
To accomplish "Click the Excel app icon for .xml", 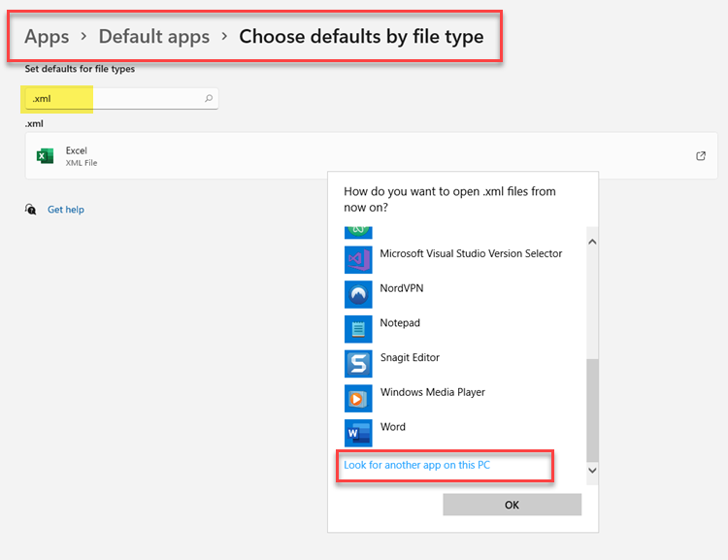I will [x=45, y=156].
